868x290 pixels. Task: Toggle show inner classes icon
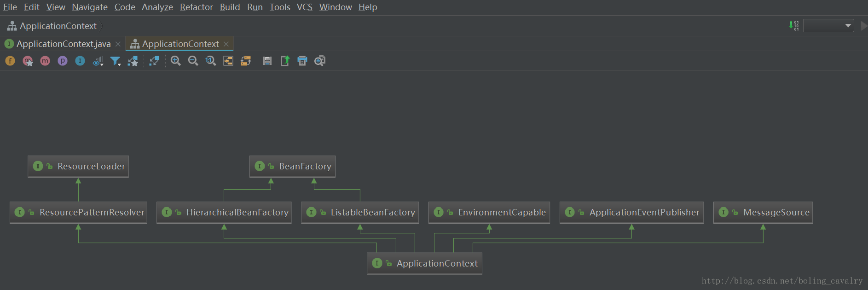point(80,61)
